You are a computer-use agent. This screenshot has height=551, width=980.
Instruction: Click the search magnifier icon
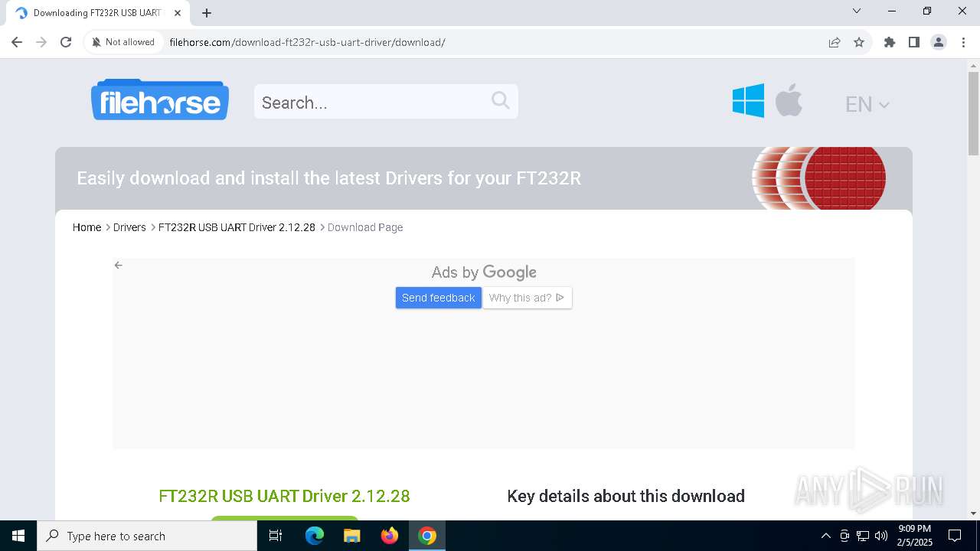tap(501, 100)
